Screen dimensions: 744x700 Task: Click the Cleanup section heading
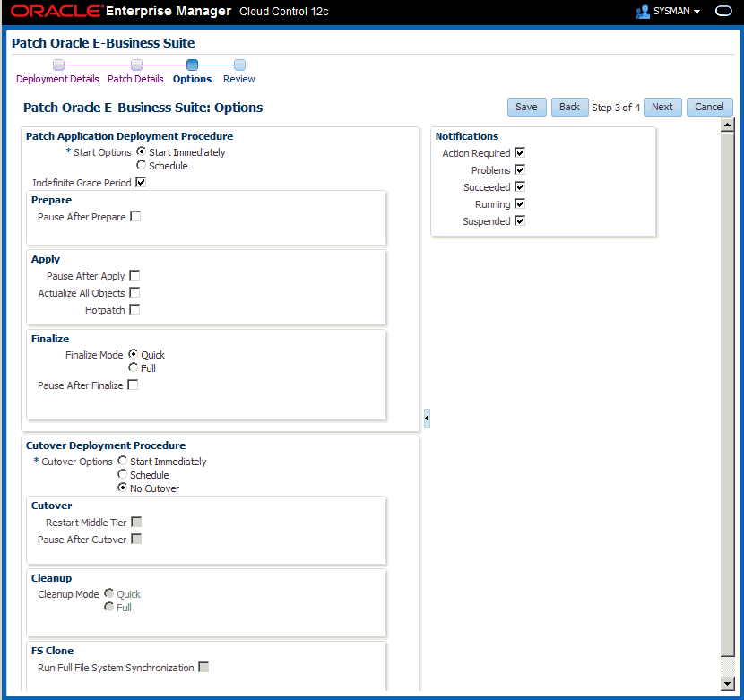point(52,578)
